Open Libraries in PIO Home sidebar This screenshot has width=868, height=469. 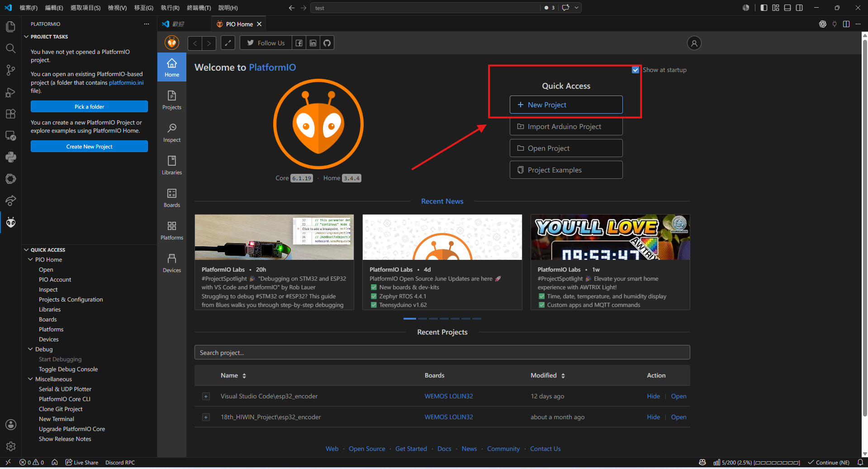coord(172,165)
